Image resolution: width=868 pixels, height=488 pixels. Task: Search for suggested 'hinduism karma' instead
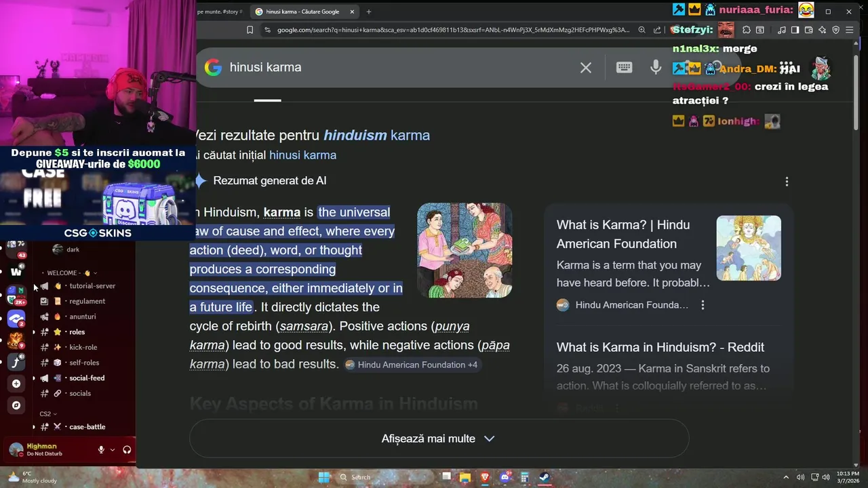pyautogui.click(x=376, y=135)
